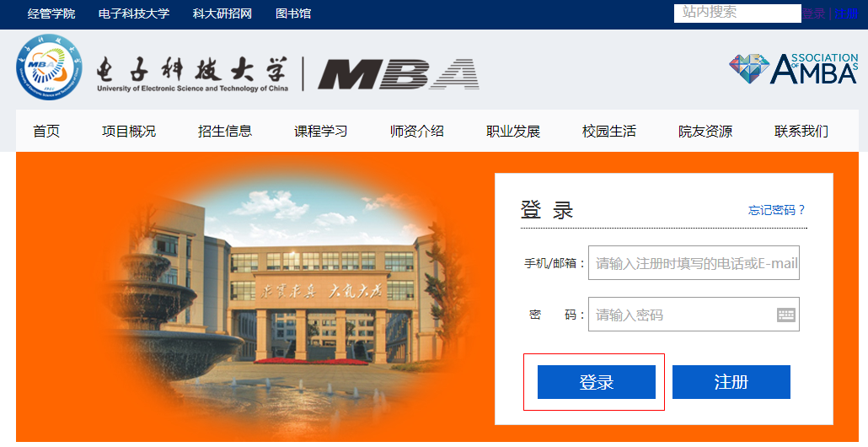Click the 站内搜索 search box
Viewport: 868px width, 447px height.
(x=737, y=13)
